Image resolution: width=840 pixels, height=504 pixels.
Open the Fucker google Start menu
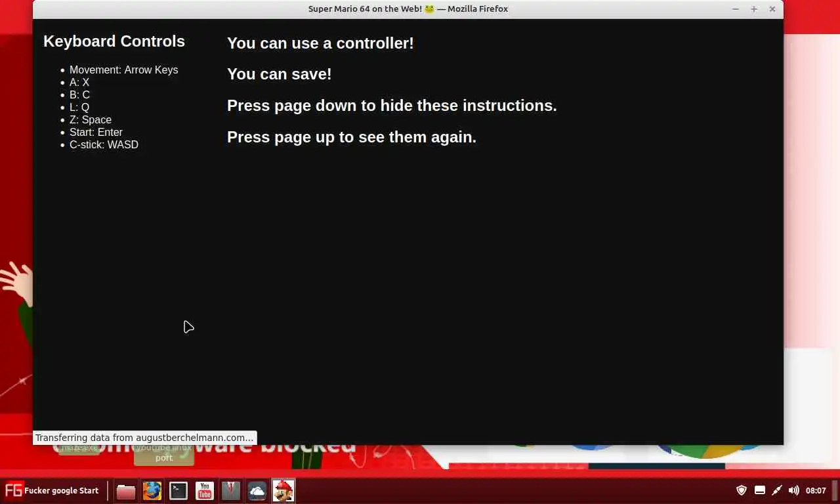click(x=52, y=490)
